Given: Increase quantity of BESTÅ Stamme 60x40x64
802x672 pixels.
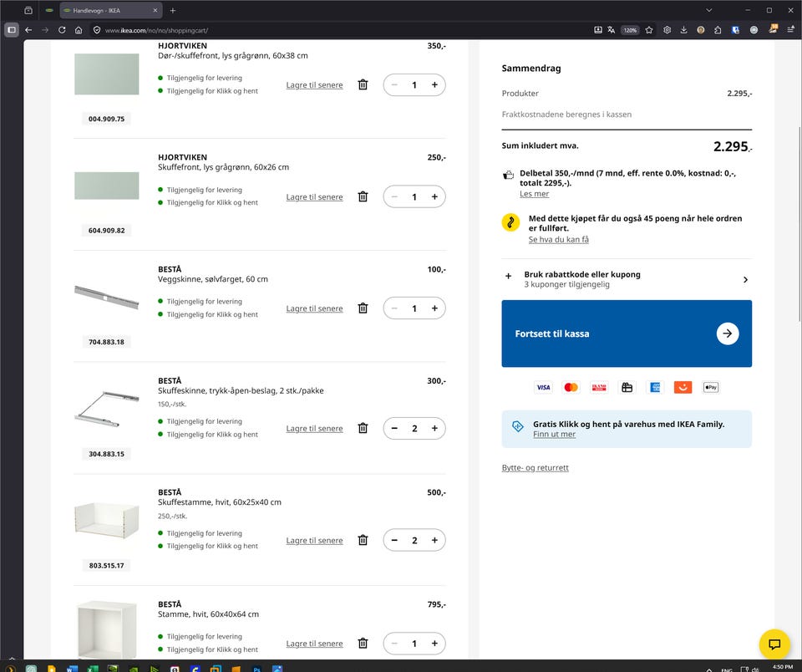Looking at the screenshot, I should tap(434, 644).
